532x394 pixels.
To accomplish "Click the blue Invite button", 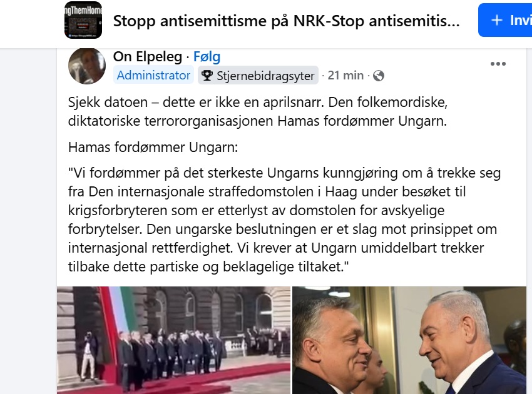I will click(x=506, y=20).
